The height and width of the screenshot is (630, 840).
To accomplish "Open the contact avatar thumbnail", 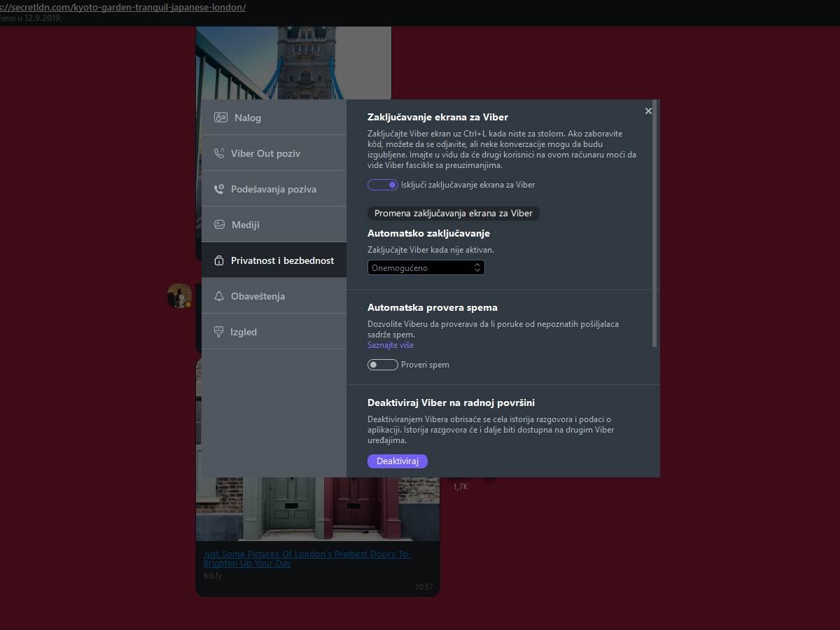I will coord(180,295).
